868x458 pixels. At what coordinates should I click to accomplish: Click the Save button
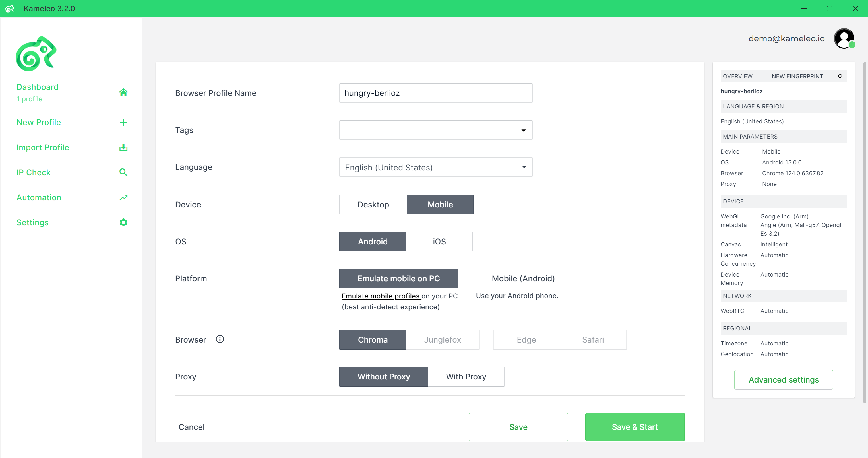click(518, 427)
